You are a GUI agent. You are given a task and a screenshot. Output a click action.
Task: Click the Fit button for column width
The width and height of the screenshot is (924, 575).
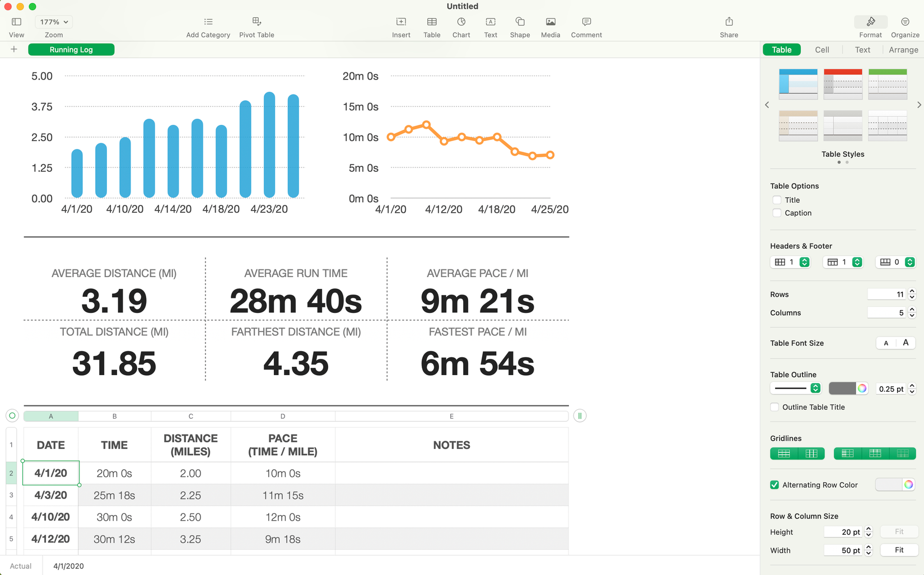(x=899, y=550)
